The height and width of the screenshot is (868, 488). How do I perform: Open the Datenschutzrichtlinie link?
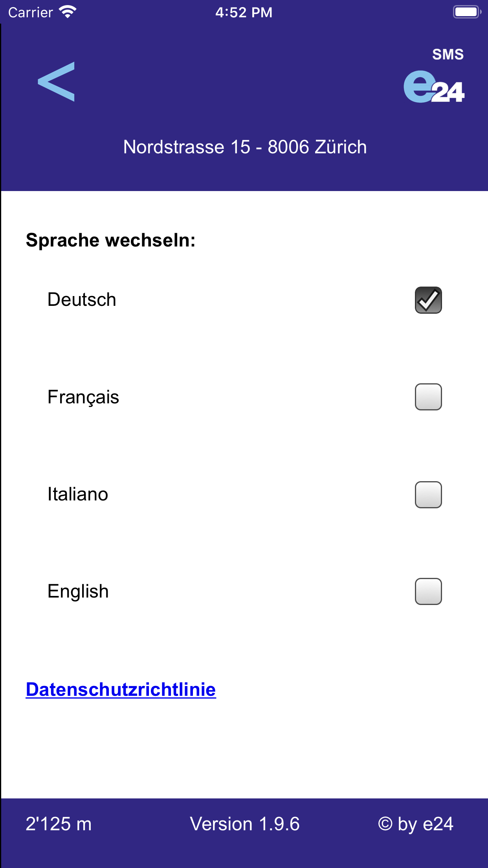(x=121, y=690)
